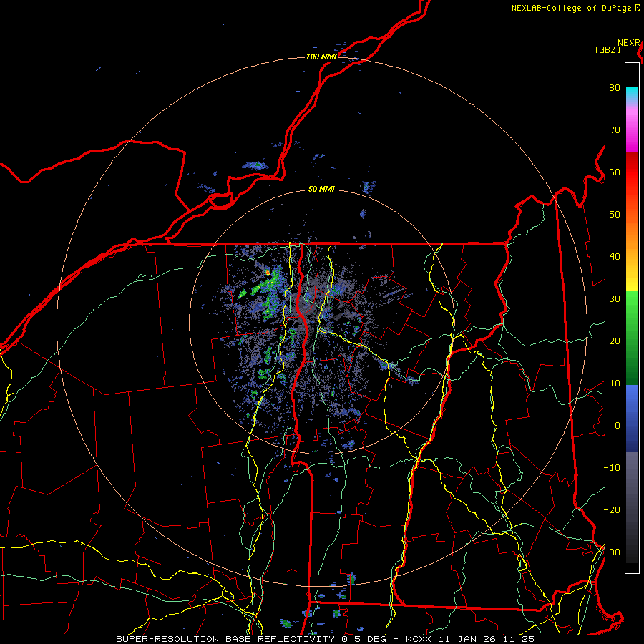Click the -20 value on the dBZ scale

pyautogui.click(x=612, y=509)
